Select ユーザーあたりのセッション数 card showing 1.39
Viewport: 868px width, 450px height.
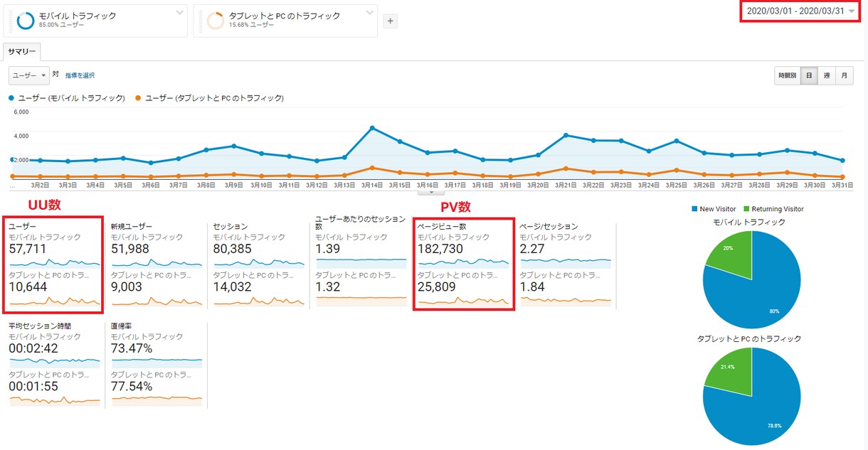361,261
